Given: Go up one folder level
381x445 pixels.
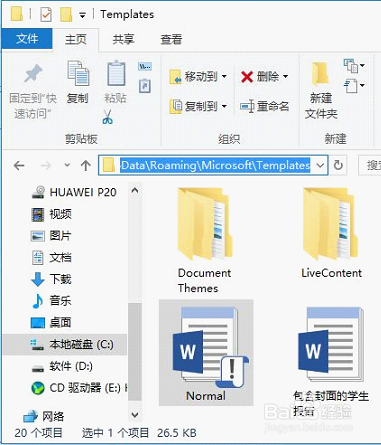Looking at the screenshot, I should [x=86, y=165].
